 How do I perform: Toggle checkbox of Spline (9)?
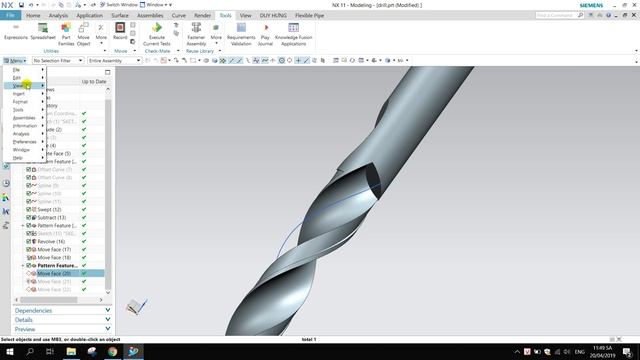coord(29,185)
